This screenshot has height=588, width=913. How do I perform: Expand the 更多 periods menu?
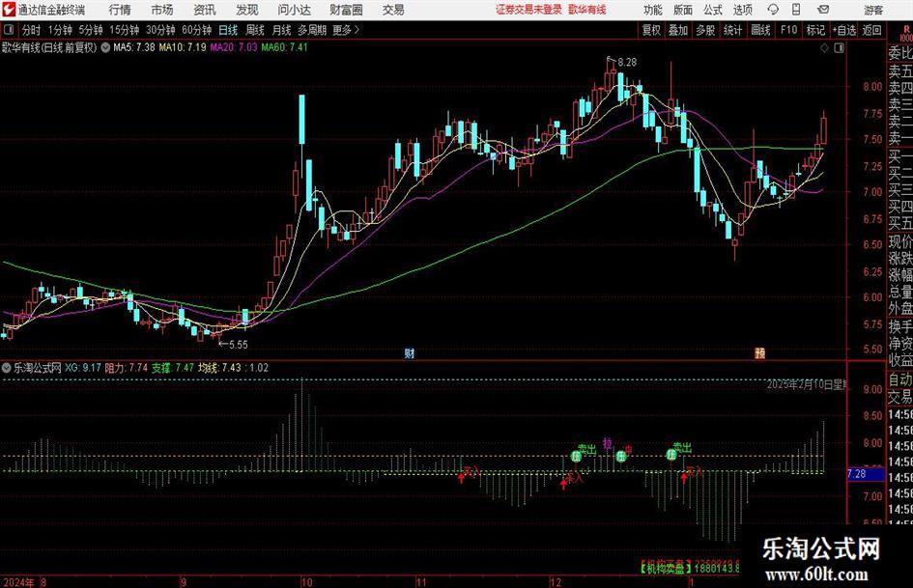[x=346, y=30]
